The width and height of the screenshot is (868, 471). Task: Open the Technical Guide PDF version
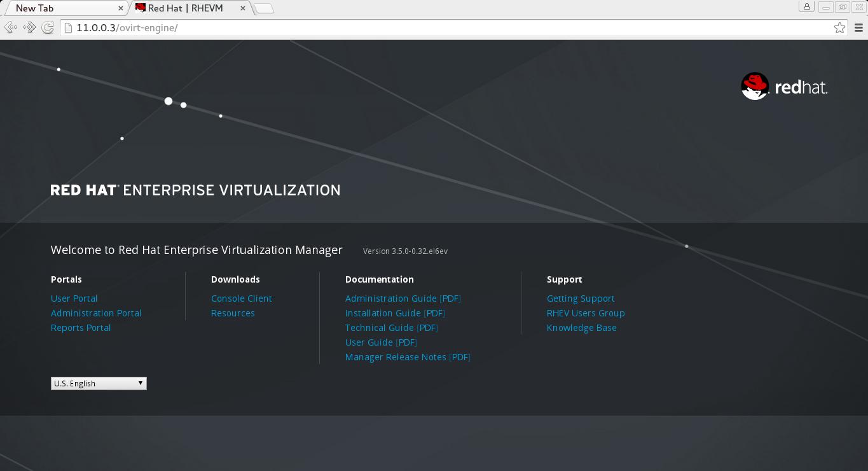427,328
